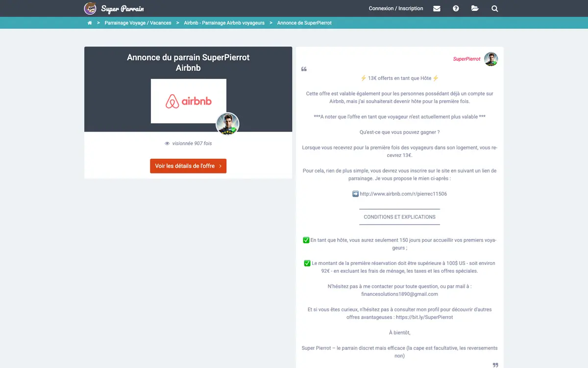
Task: Open the SuperPierrot username link
Action: [466, 59]
